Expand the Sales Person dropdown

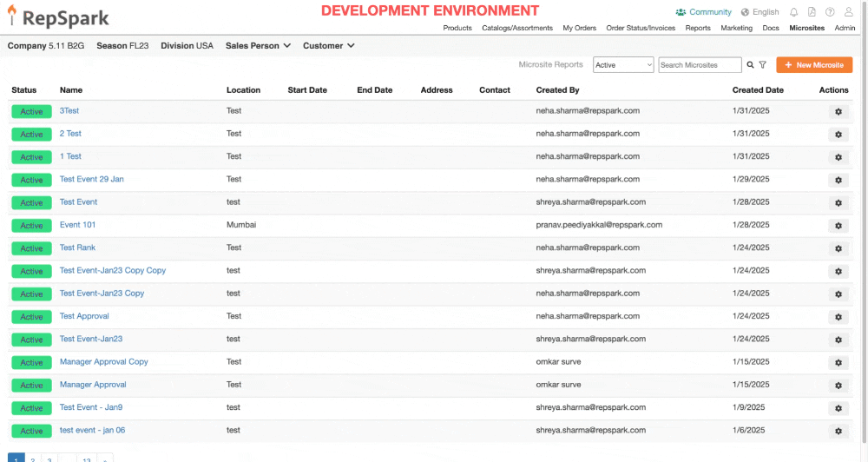[258, 45]
